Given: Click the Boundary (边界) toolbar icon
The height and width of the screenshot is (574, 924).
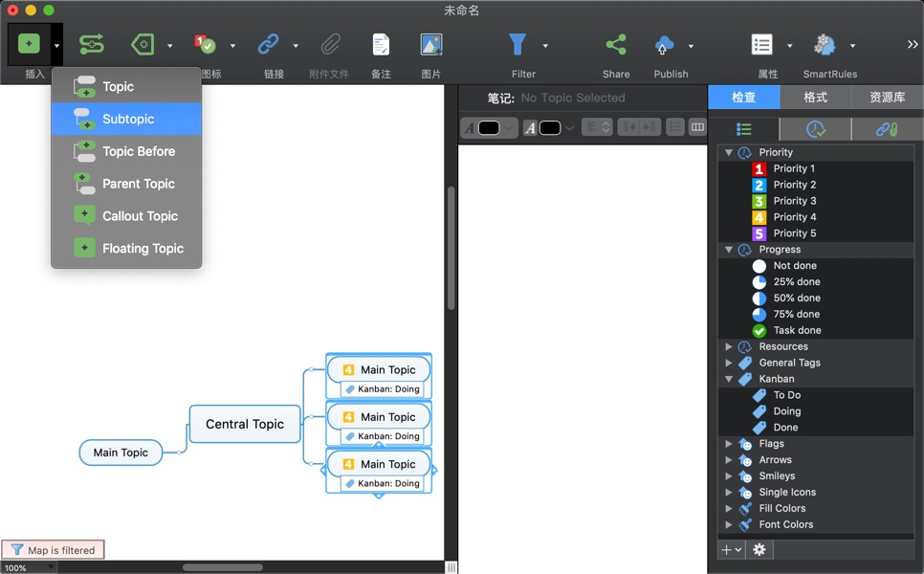Looking at the screenshot, I should (x=142, y=44).
